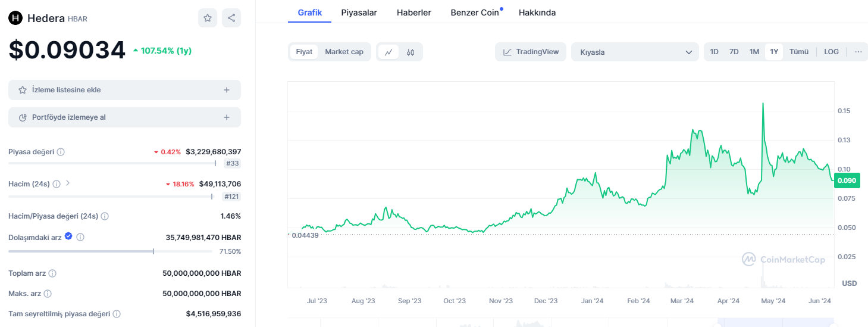Expand the Hacim (24s) chevron
This screenshot has width=868, height=327.
point(68,183)
